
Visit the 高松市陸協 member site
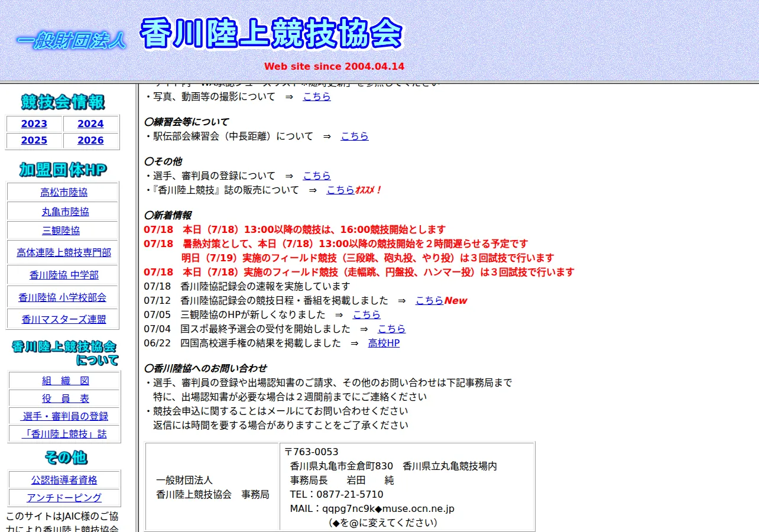[x=64, y=192]
